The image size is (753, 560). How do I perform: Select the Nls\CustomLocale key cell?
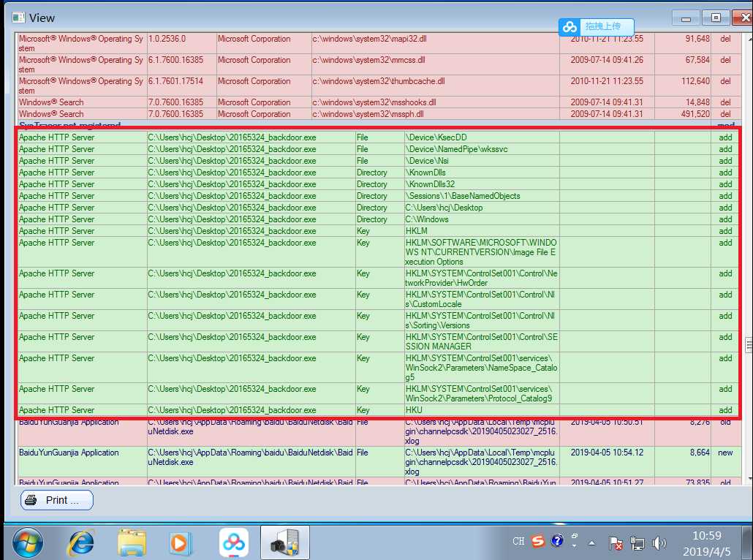(x=482, y=299)
